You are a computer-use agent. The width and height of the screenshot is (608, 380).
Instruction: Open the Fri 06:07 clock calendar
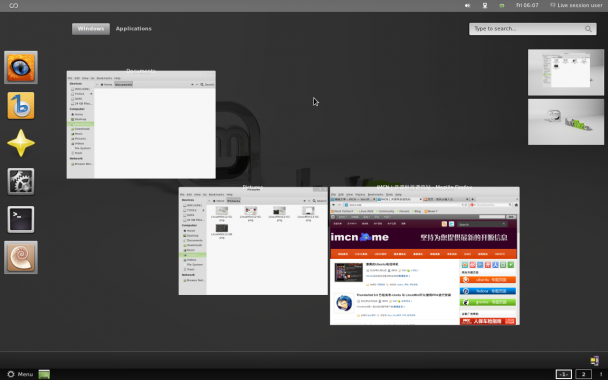point(527,5)
